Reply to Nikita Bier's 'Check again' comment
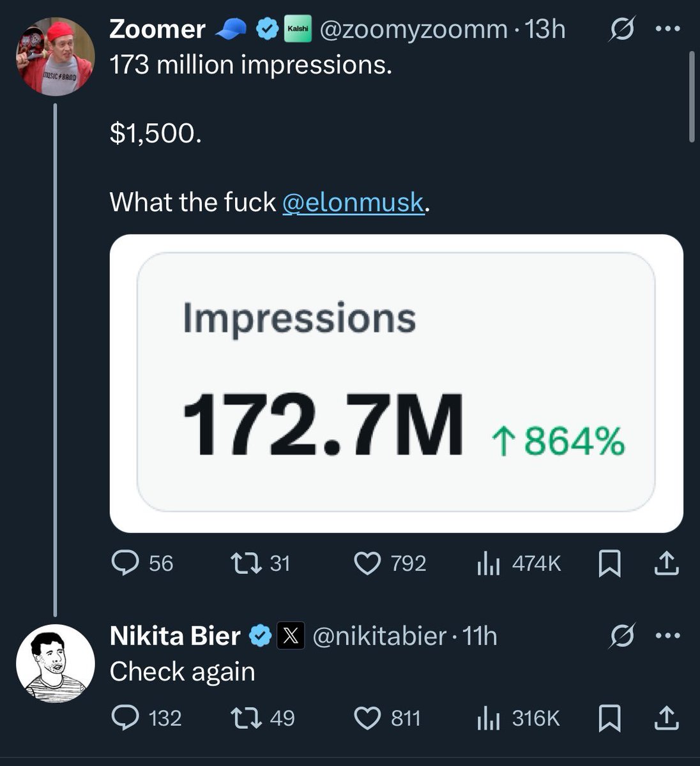Viewport: 700px width, 766px height. pos(123,718)
